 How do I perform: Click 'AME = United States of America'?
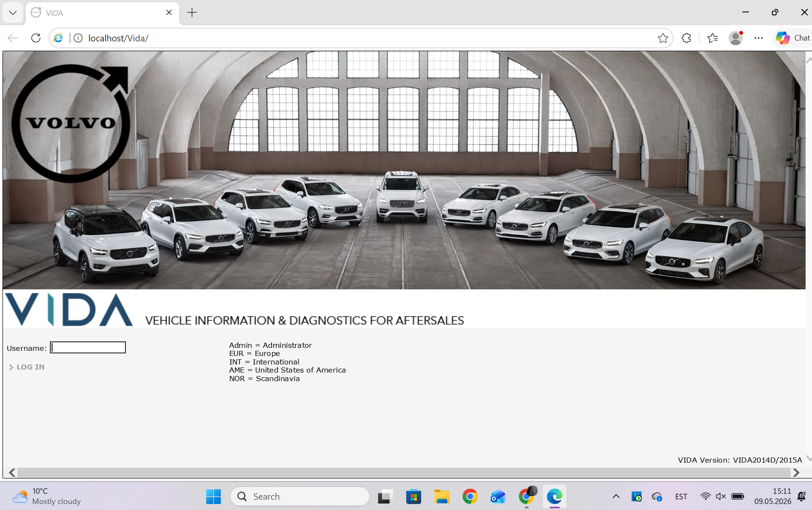288,370
